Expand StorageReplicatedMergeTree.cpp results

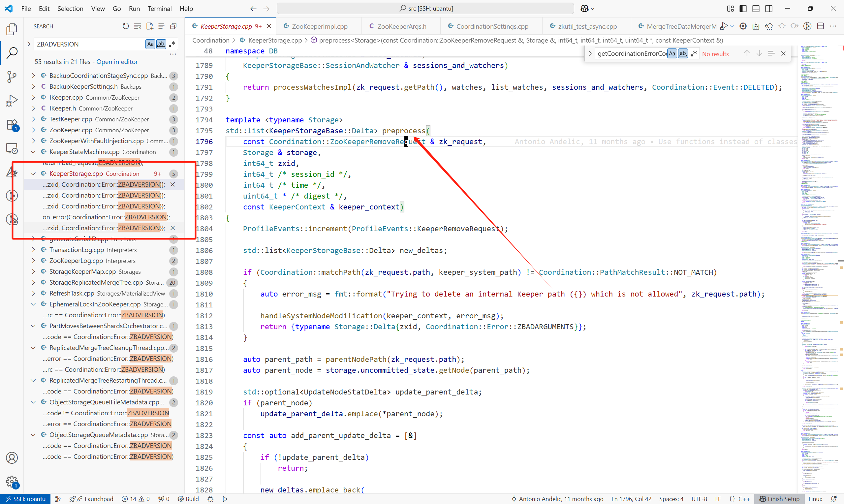point(33,283)
